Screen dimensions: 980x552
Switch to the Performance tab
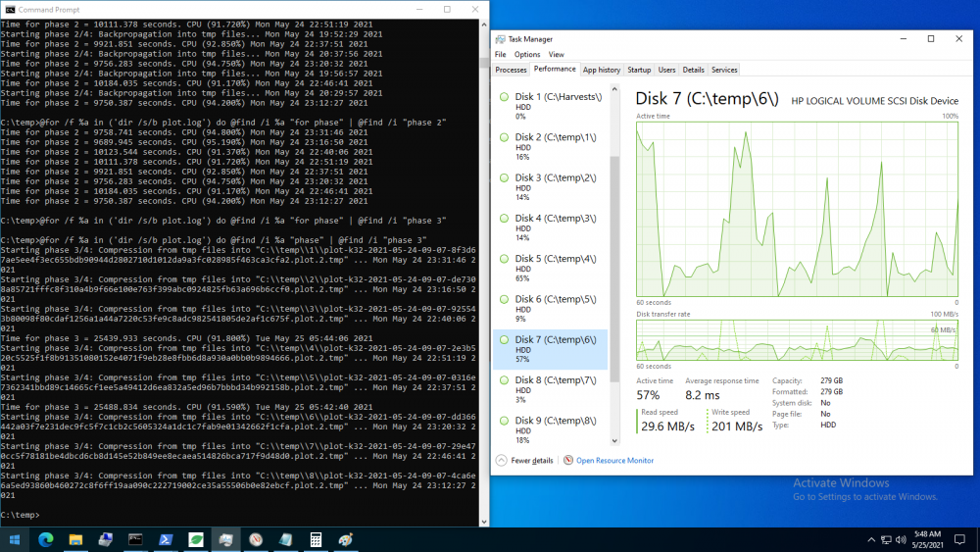[555, 70]
